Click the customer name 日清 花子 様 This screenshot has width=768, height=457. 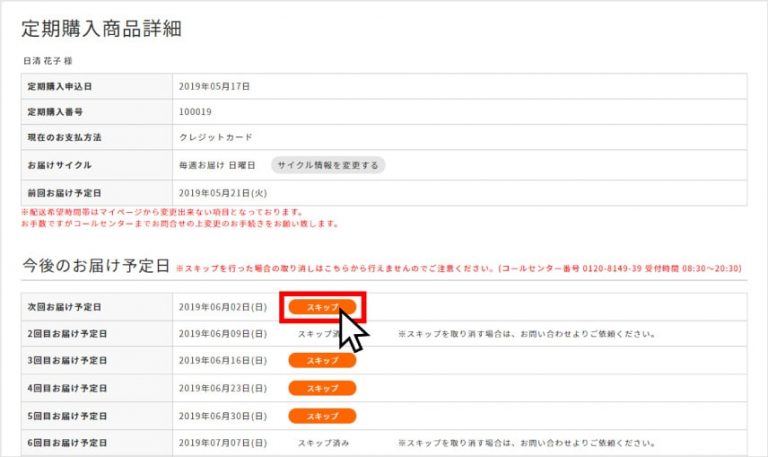[48, 61]
